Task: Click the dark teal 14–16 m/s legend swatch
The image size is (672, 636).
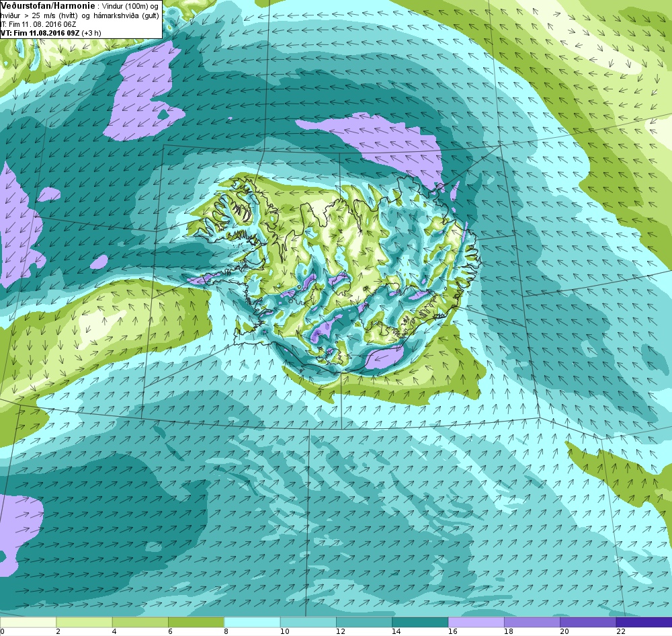Action: (x=420, y=622)
